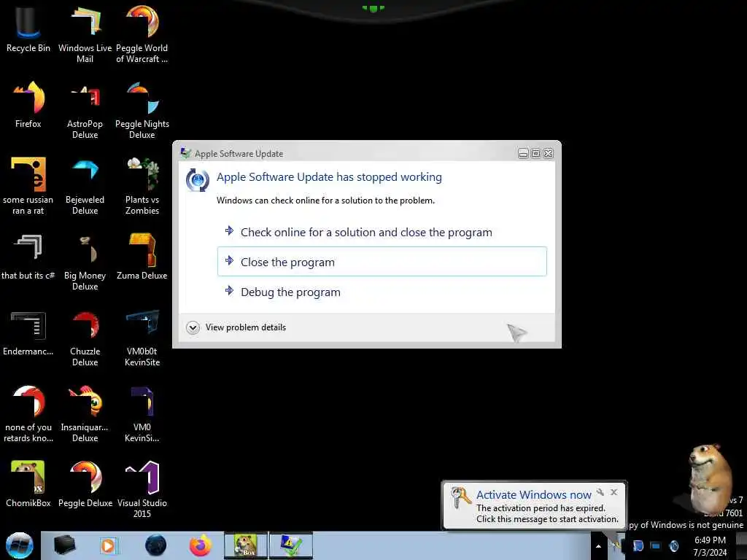Close the Apple Software Update error dialog
This screenshot has width=747, height=560.
coord(549,153)
